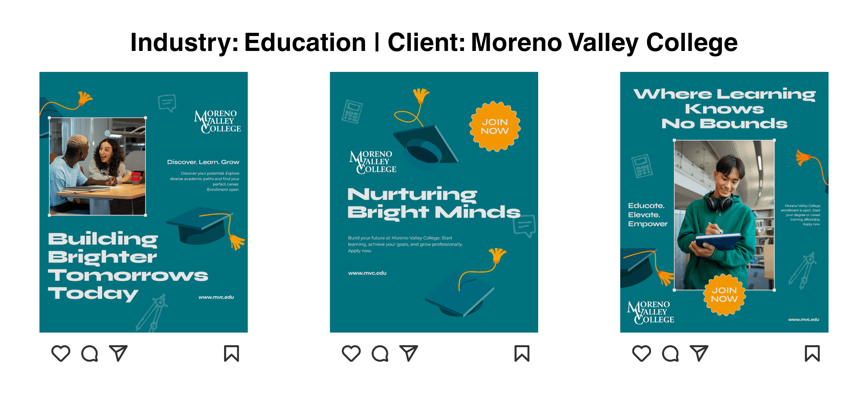Open comment bubble under third post

click(670, 354)
